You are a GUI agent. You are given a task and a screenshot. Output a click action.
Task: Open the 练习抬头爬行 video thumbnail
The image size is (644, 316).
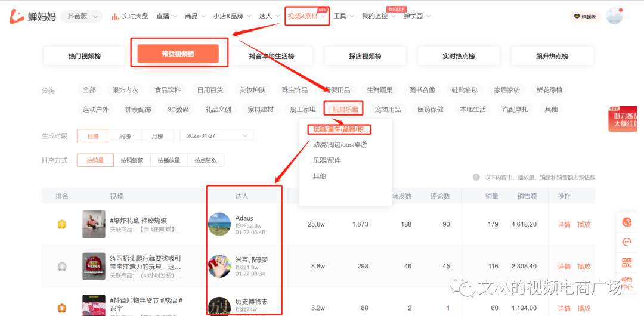point(94,267)
